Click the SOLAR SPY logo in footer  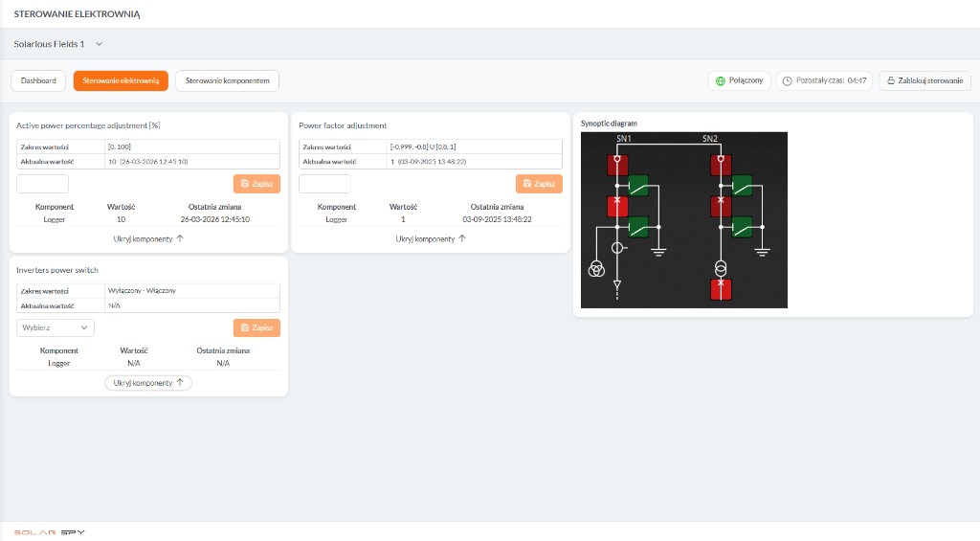pos(50,531)
